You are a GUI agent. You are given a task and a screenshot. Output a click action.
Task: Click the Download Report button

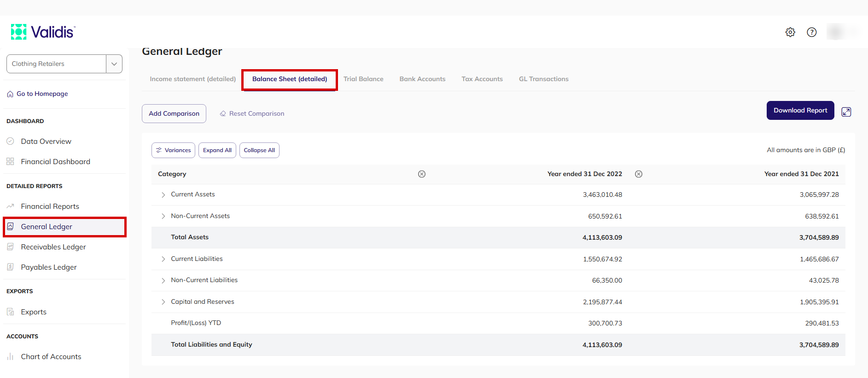coord(800,110)
